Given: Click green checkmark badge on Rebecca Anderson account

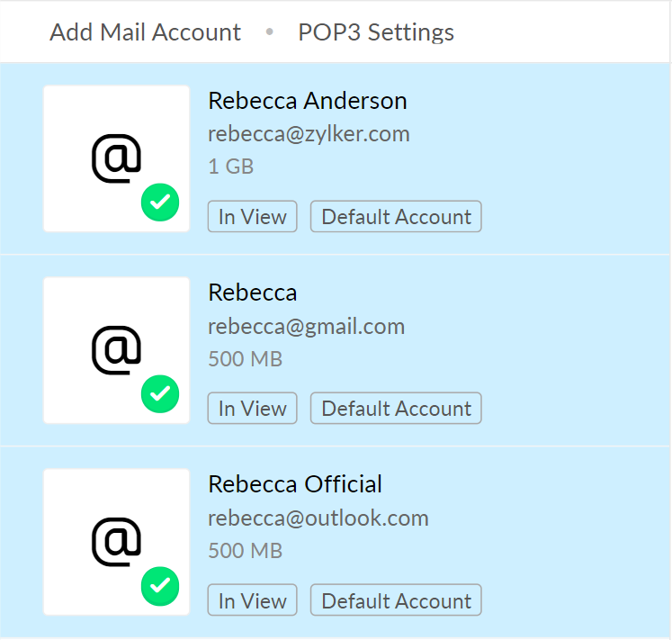Looking at the screenshot, I should pos(160,203).
